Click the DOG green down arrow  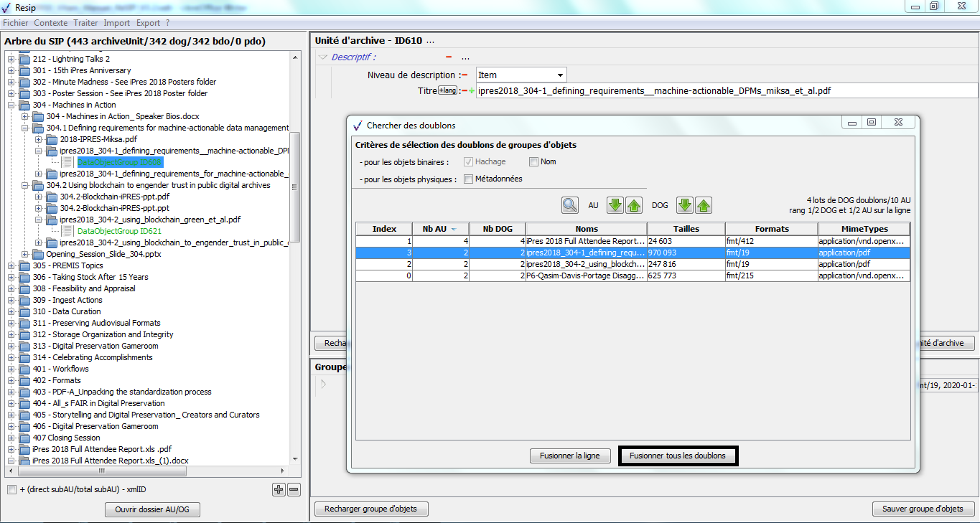click(x=685, y=205)
